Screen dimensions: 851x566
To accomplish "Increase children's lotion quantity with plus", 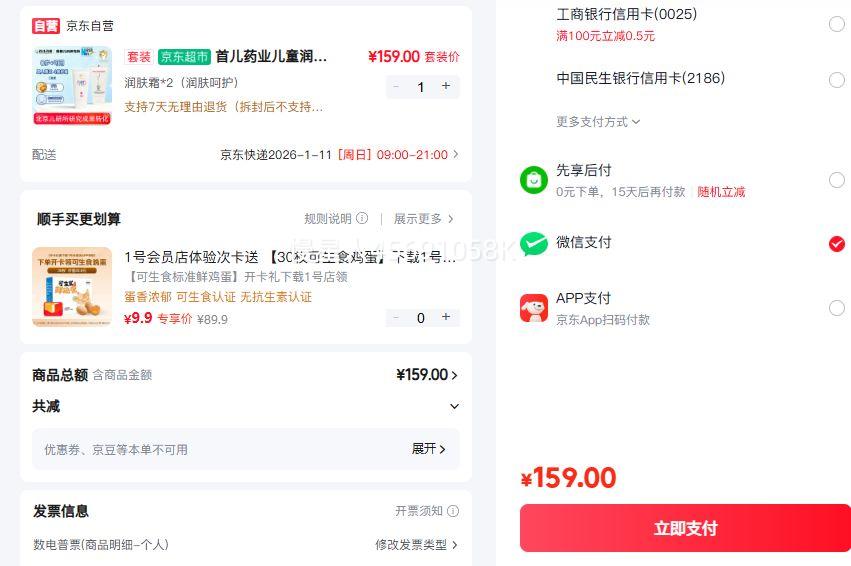I will tap(446, 87).
